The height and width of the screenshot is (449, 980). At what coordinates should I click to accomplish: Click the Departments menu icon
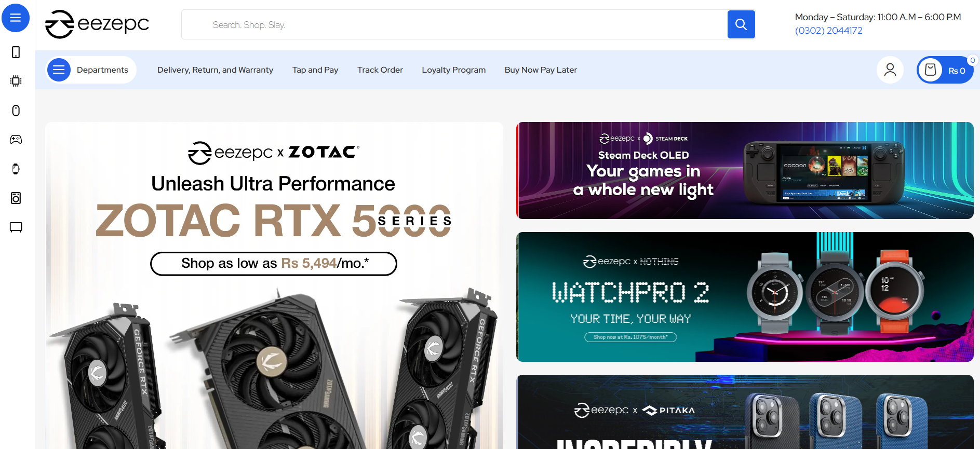click(59, 70)
